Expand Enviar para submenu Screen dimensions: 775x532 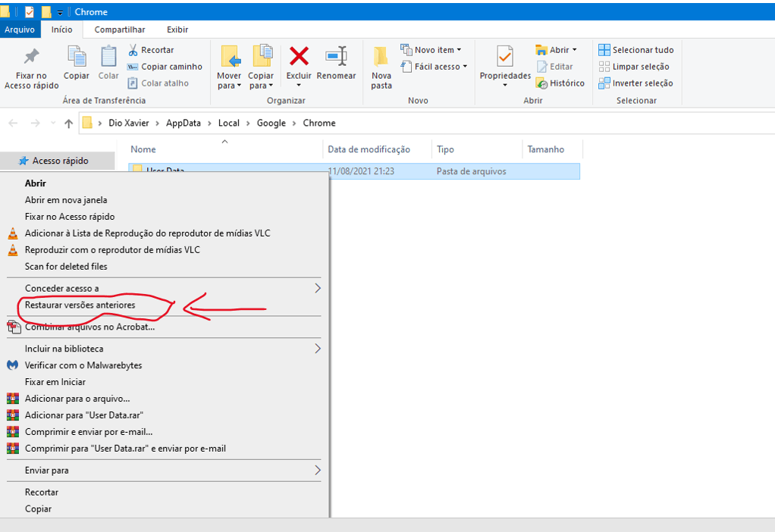[x=318, y=471]
